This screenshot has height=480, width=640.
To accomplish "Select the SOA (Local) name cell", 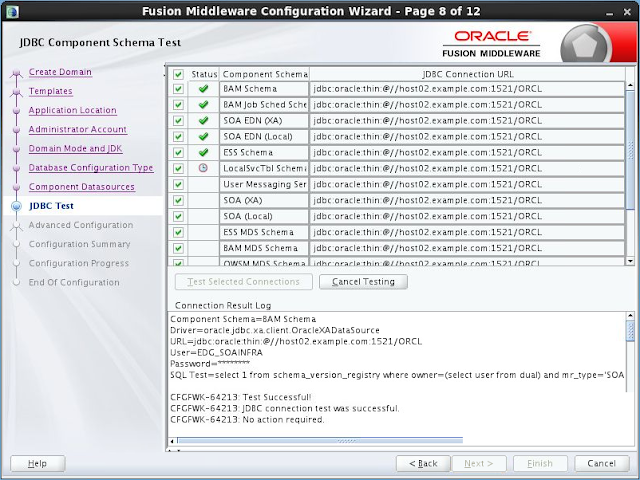I will tap(264, 216).
